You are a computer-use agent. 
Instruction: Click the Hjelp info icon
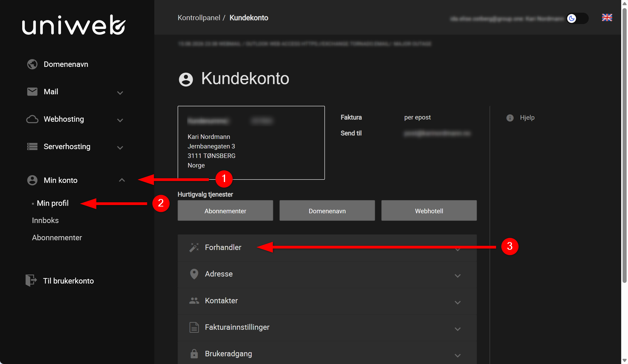[510, 118]
